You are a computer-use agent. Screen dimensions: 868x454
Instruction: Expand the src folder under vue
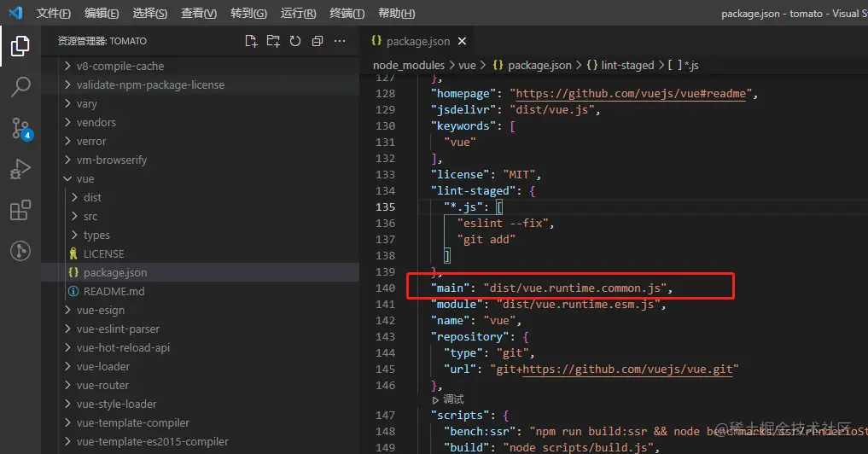[200, 217]
